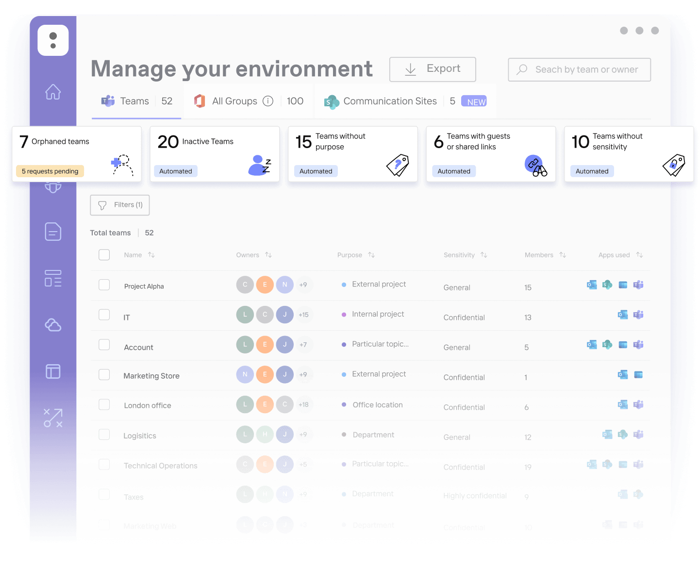Open the cloud icon in sidebar
The height and width of the screenshot is (588, 700).
(53, 325)
